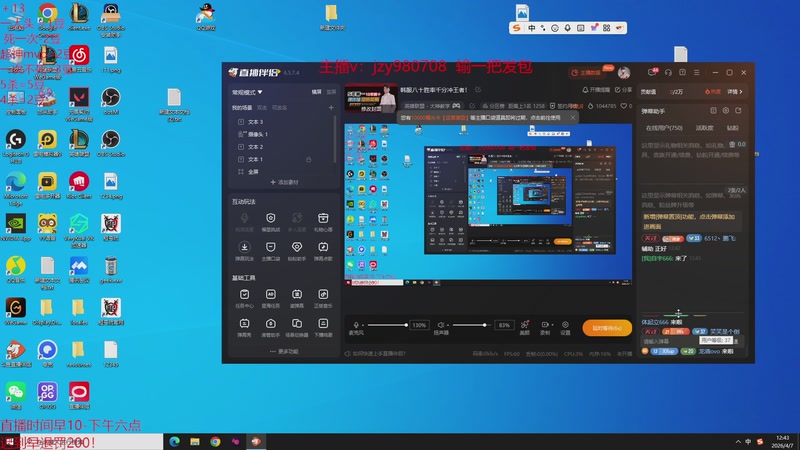800x450 pixels.
Task: Select the 钻粉 tab
Action: [732, 128]
